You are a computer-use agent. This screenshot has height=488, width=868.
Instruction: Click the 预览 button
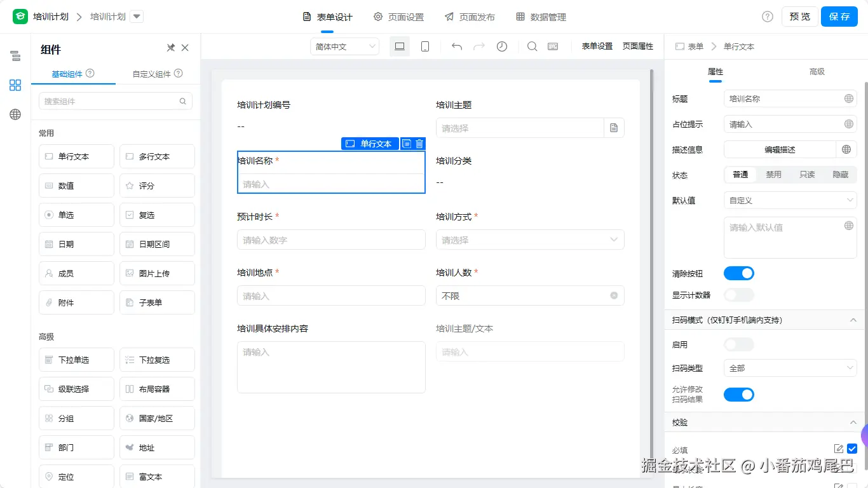click(800, 17)
